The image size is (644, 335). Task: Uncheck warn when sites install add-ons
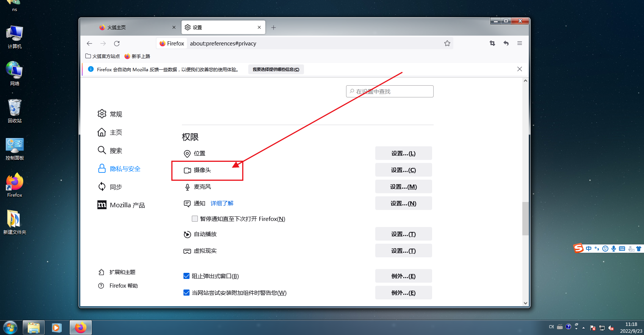(x=186, y=293)
